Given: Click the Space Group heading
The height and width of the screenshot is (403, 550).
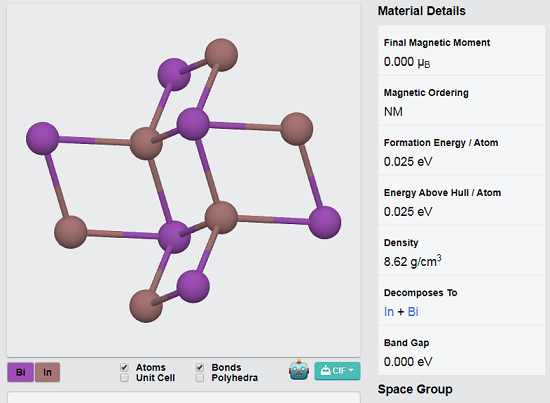Looking at the screenshot, I should tap(415, 389).
